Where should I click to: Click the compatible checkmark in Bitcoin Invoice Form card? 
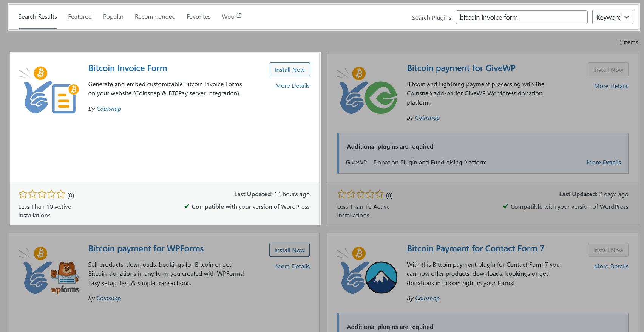[187, 206]
